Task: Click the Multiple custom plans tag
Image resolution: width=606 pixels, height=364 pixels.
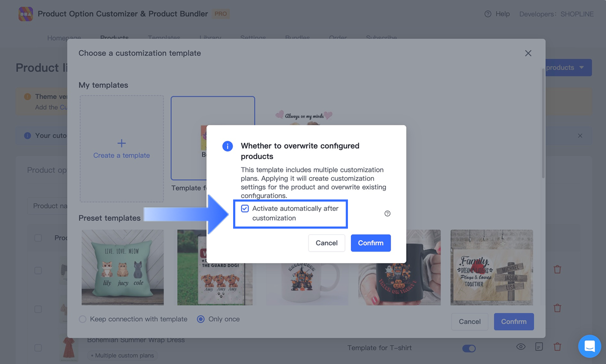Action: pos(123,355)
